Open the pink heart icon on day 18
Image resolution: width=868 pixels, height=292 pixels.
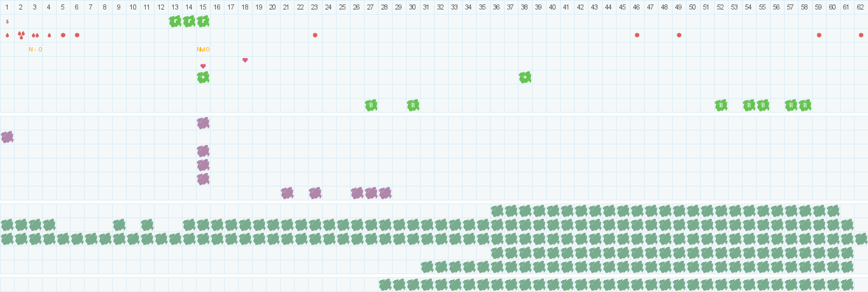(x=245, y=60)
